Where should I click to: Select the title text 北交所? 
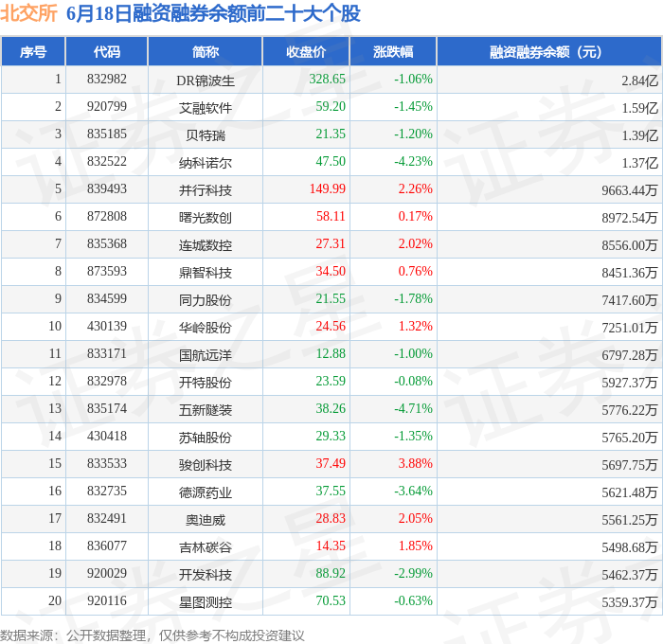coord(28,12)
